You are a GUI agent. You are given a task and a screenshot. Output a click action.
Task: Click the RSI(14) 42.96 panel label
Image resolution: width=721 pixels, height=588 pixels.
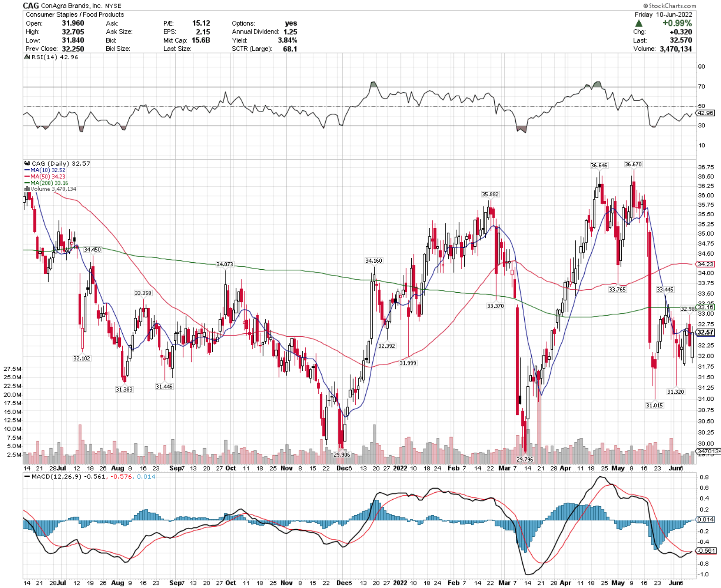(55, 57)
